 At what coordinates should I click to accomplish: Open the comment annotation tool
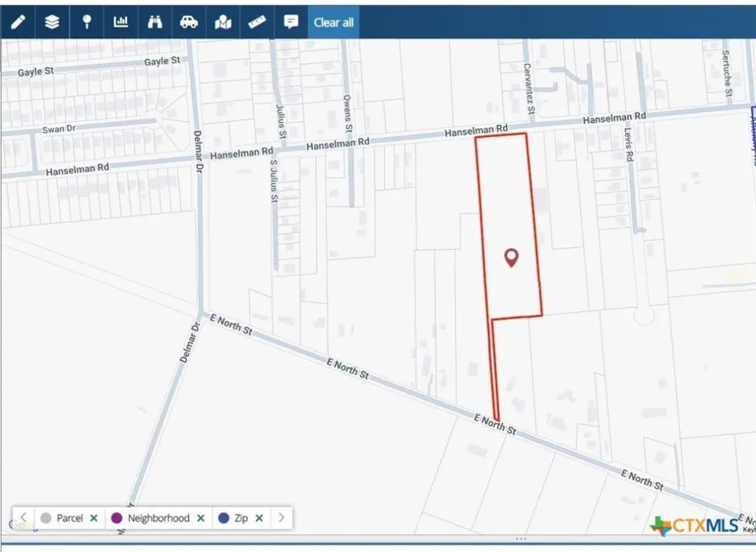pyautogui.click(x=291, y=21)
